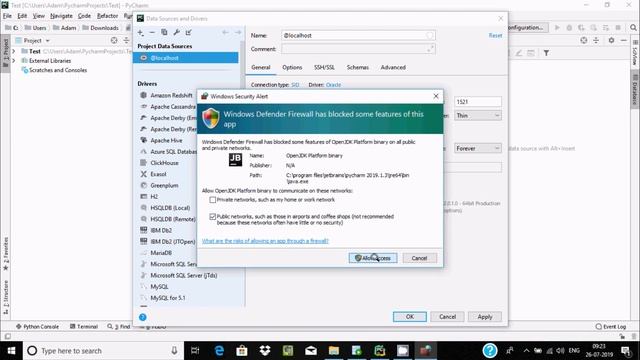
Task: Click the SID connection type dropdown link
Action: coord(295,85)
